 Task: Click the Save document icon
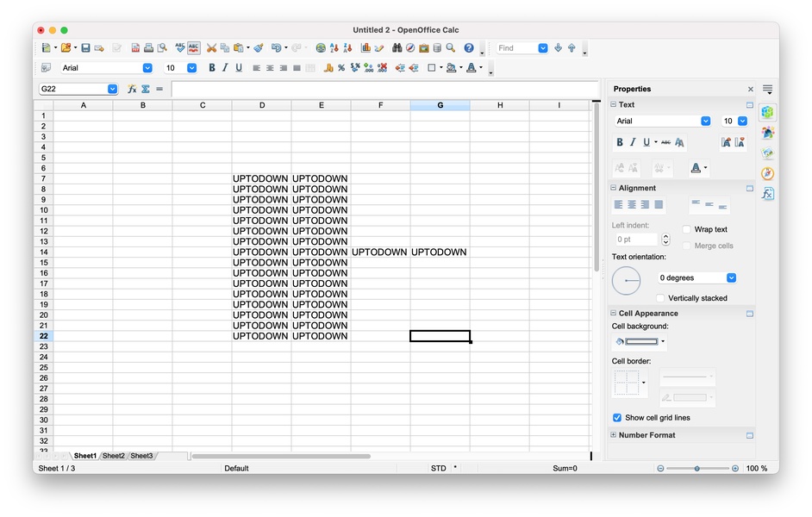[x=85, y=48]
